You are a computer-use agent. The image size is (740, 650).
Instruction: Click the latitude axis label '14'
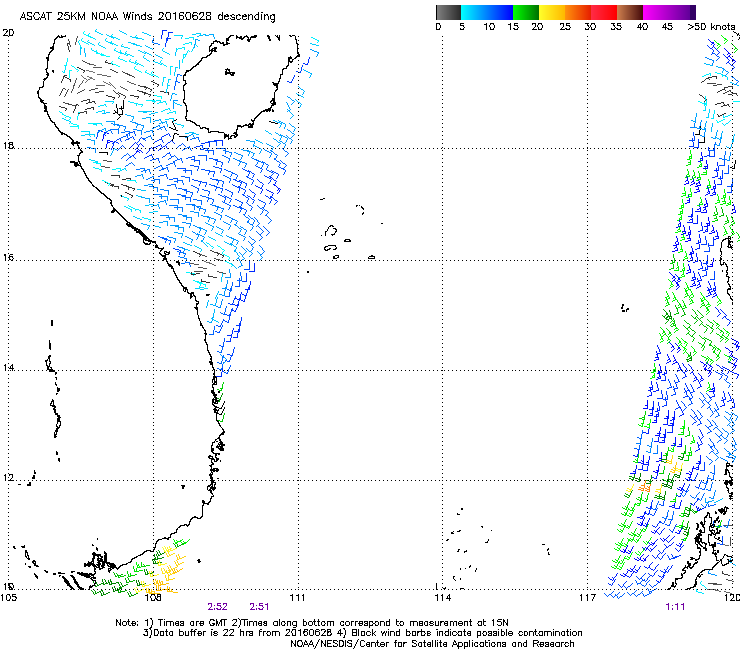(8, 367)
